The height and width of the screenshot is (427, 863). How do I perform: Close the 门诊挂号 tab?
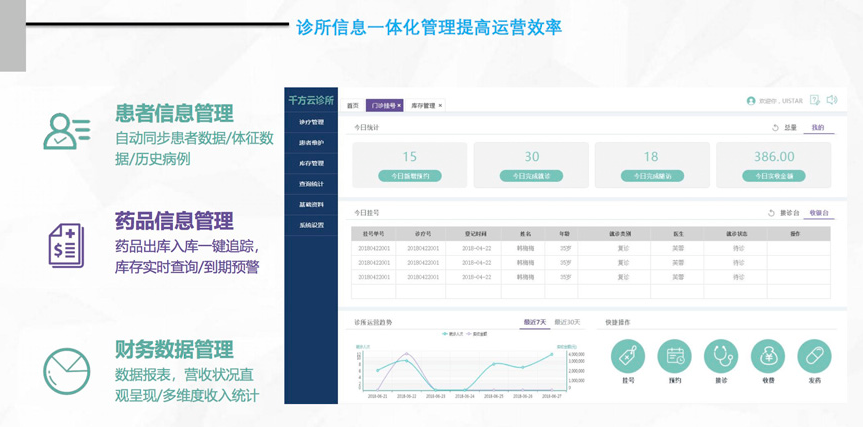coord(399,105)
